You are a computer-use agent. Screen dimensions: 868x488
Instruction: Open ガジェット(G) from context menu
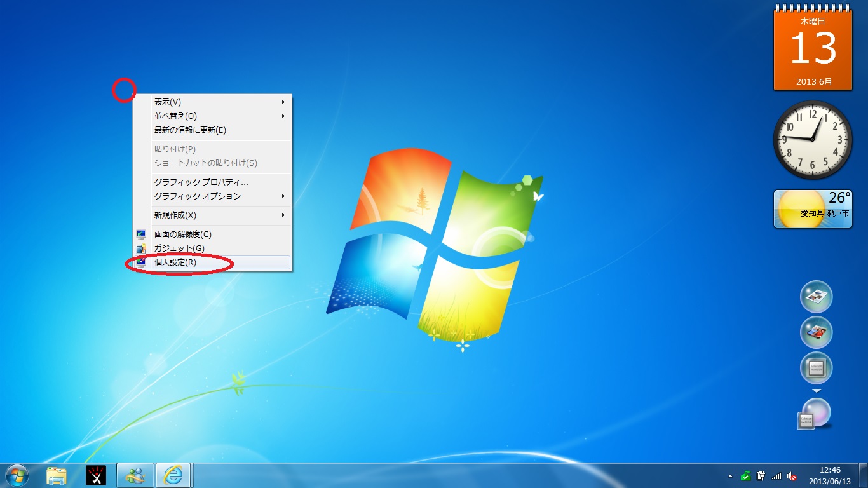click(212, 248)
